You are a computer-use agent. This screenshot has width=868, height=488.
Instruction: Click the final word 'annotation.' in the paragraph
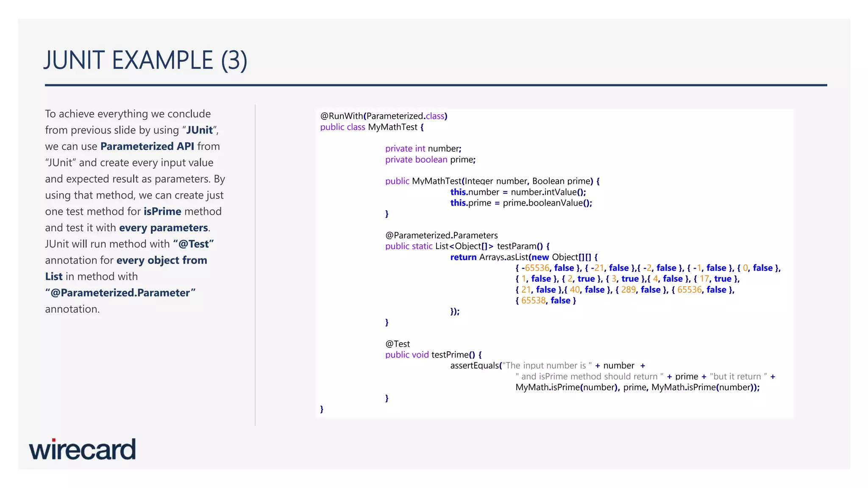(72, 309)
